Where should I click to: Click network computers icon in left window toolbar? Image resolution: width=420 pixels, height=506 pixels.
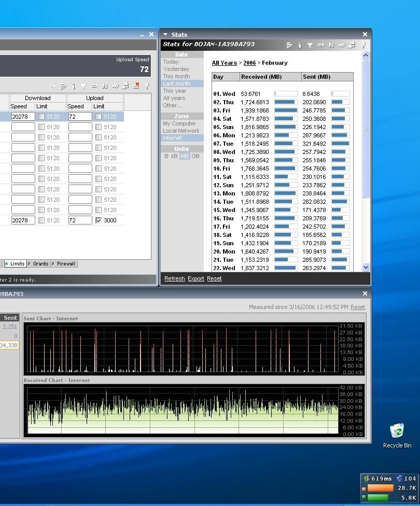tap(126, 86)
